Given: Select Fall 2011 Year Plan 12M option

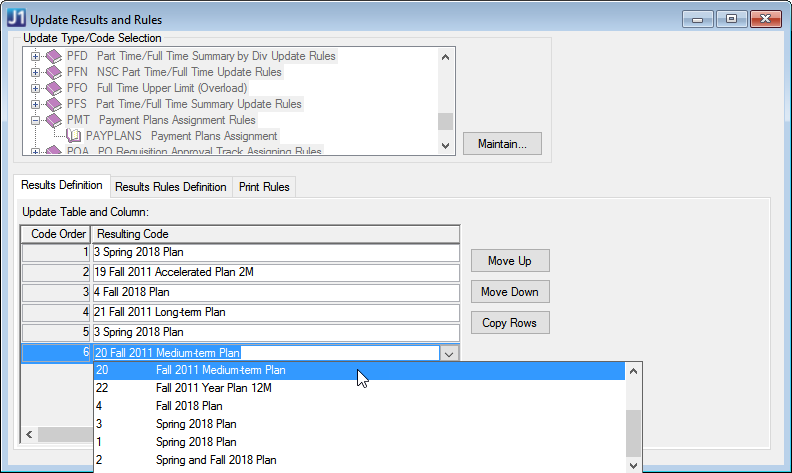Looking at the screenshot, I should pos(220,388).
